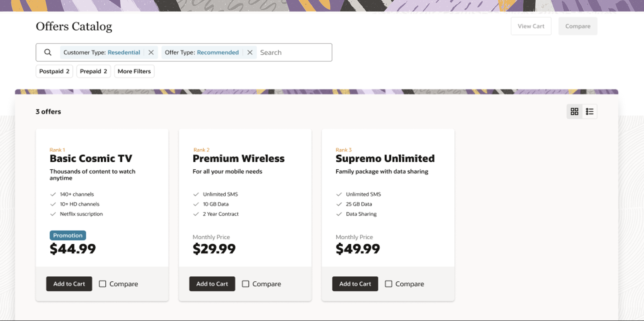Expand the More Filters panel
Viewport: 644px width, 321px height.
click(134, 71)
